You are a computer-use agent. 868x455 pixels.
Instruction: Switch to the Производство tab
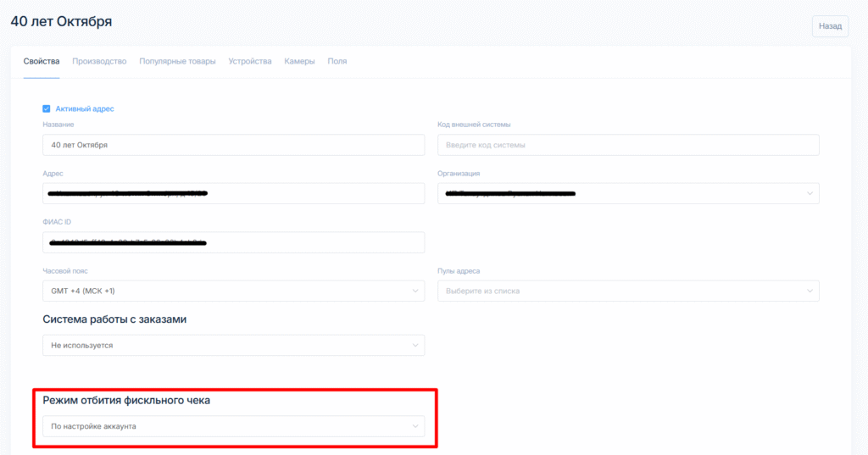[x=99, y=61]
